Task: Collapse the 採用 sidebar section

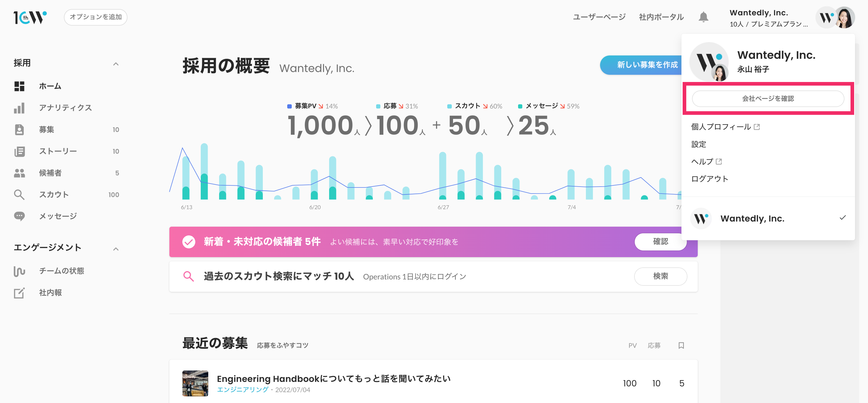Action: (x=116, y=64)
